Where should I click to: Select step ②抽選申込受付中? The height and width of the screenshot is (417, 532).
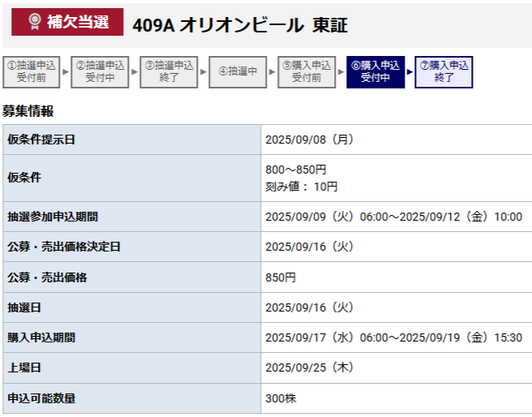coord(100,72)
